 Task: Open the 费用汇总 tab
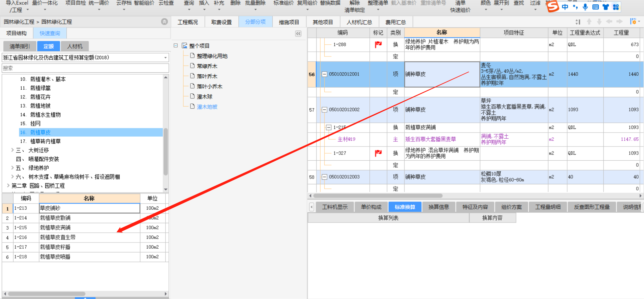396,22
